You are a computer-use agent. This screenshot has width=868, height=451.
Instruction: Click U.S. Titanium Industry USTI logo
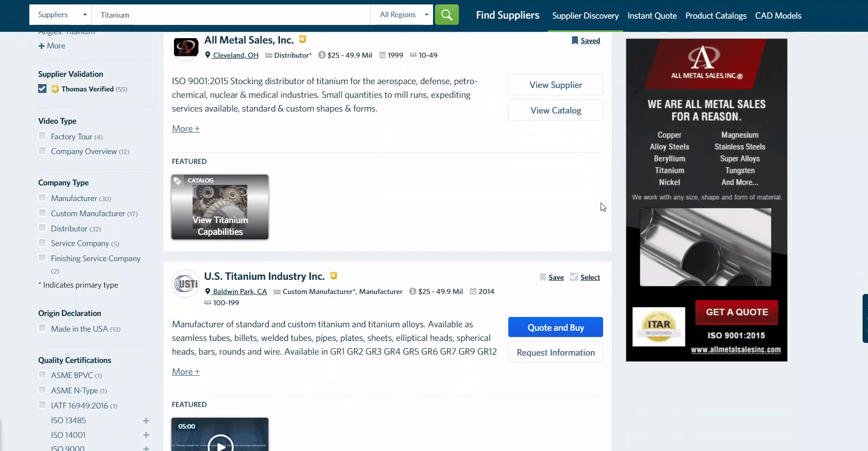(186, 284)
